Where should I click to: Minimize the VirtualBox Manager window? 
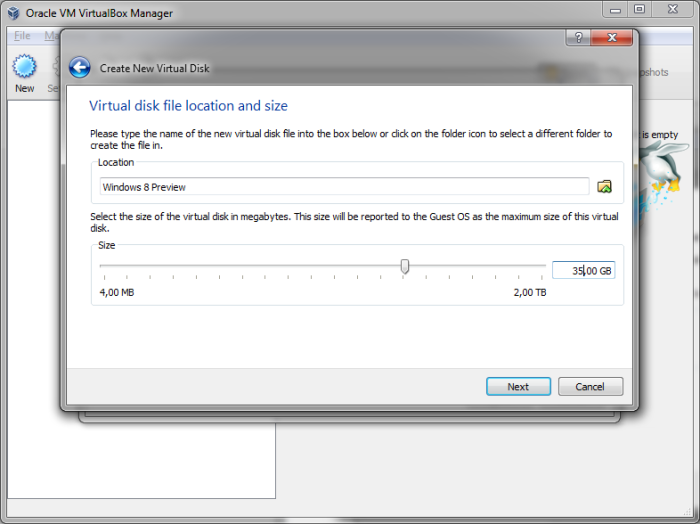click(616, 10)
